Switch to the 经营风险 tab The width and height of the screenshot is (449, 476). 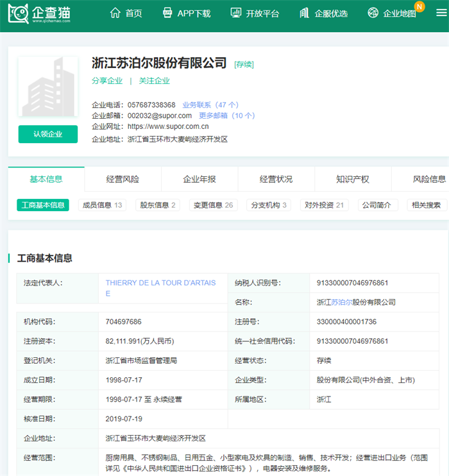pyautogui.click(x=123, y=179)
